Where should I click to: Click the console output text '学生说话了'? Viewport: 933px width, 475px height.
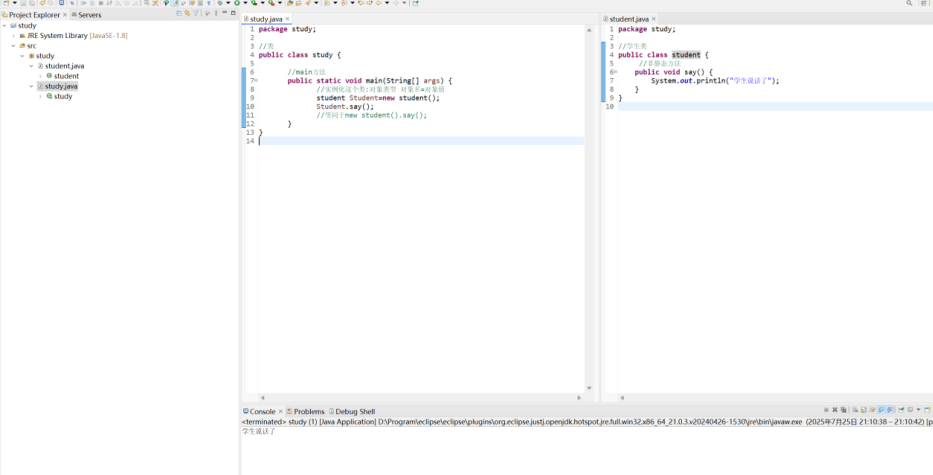[x=259, y=431]
